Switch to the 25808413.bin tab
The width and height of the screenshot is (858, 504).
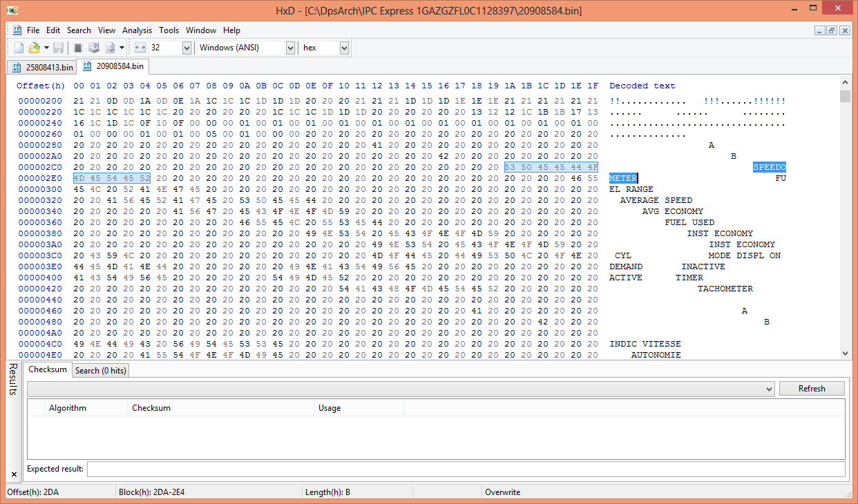point(41,67)
